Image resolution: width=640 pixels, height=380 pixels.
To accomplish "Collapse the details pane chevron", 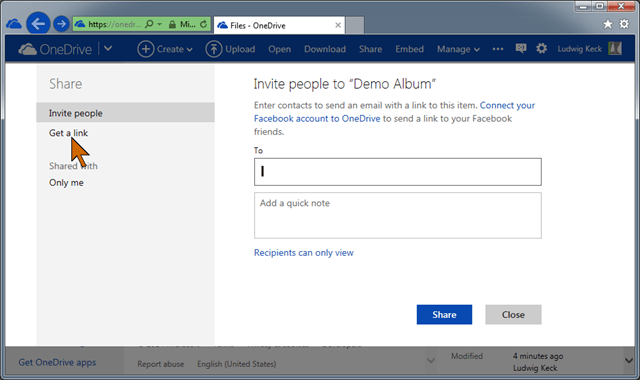I will pos(431,360).
